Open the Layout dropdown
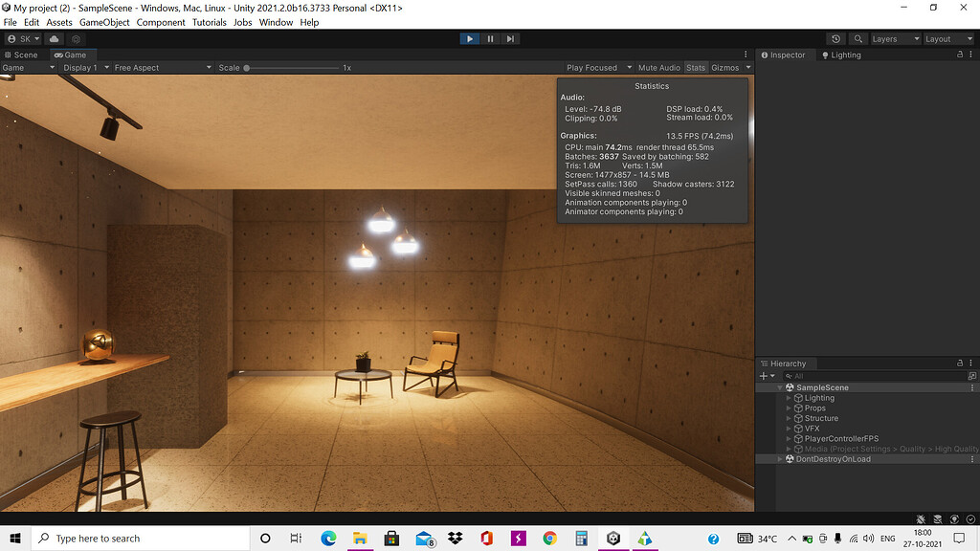This screenshot has height=551, width=980. click(947, 38)
